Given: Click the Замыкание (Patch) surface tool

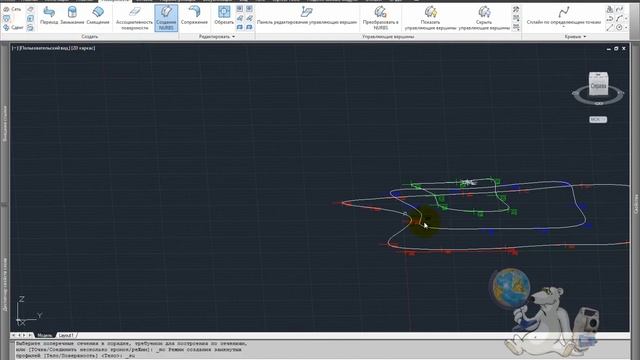Looking at the screenshot, I should pyautogui.click(x=72, y=16).
